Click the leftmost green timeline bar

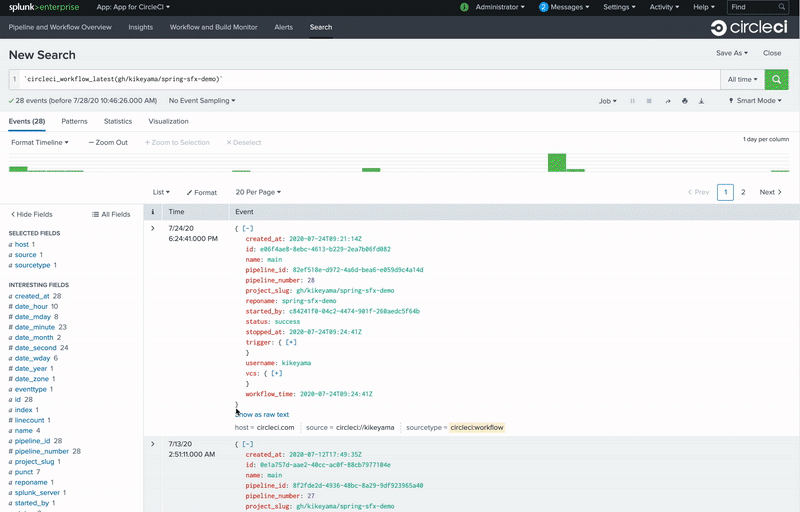tap(18, 169)
